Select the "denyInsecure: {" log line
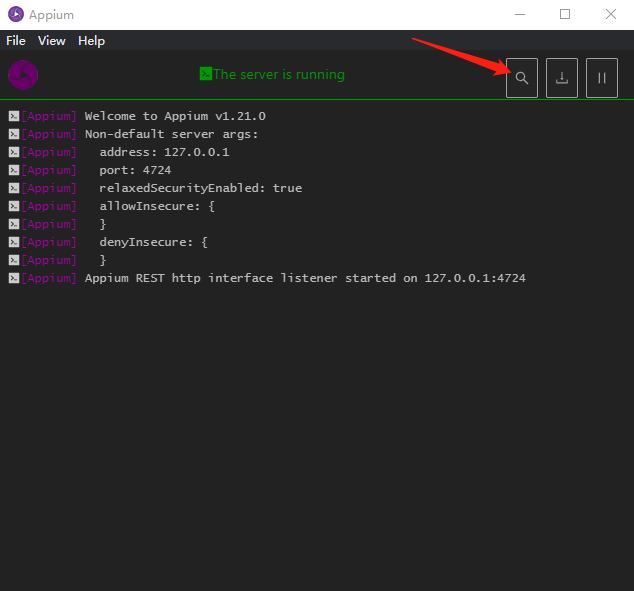The height and width of the screenshot is (591, 634). [x=153, y=242]
